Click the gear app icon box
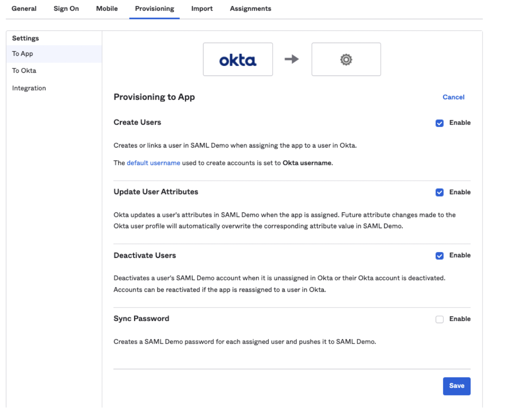505x420 pixels. click(x=346, y=59)
